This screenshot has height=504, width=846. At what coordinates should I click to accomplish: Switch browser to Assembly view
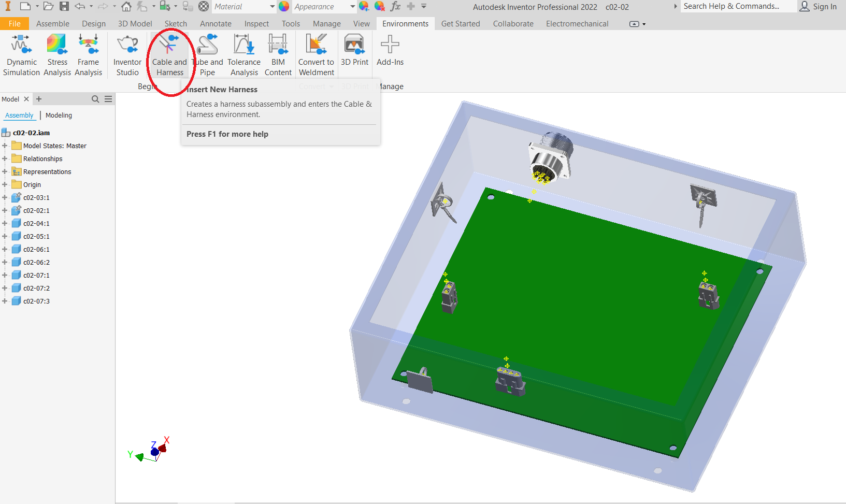click(19, 115)
